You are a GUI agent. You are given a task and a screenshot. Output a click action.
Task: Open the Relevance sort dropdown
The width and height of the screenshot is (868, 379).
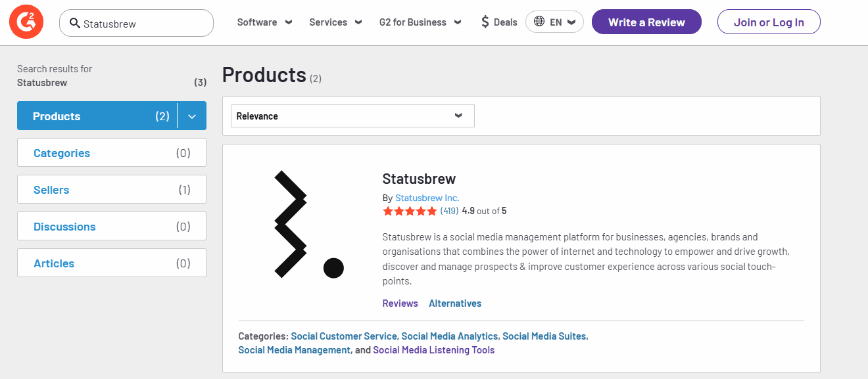352,116
